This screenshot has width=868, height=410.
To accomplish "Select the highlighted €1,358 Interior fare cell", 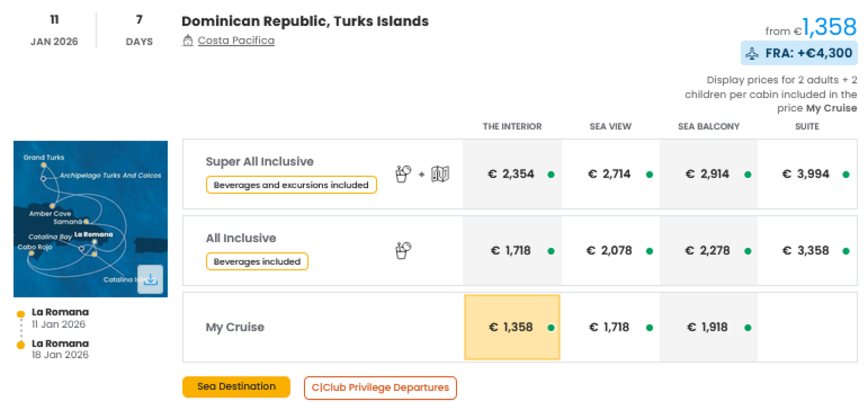I will click(512, 327).
